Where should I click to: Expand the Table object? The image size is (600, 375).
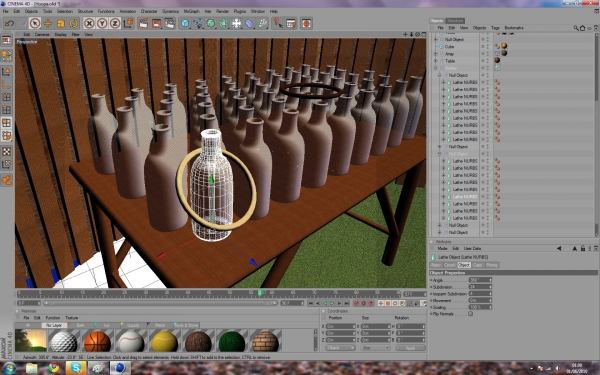(x=435, y=61)
